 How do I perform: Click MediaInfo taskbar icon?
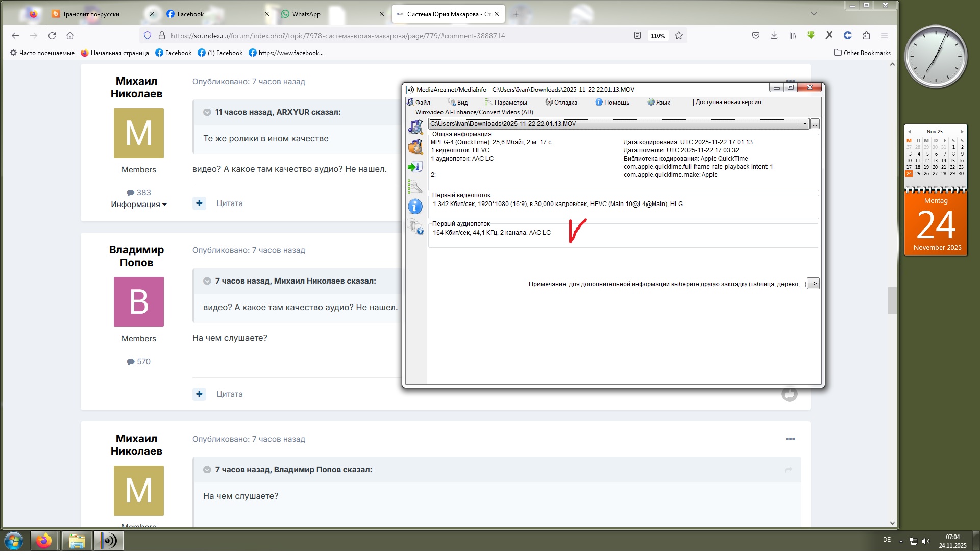(x=108, y=541)
